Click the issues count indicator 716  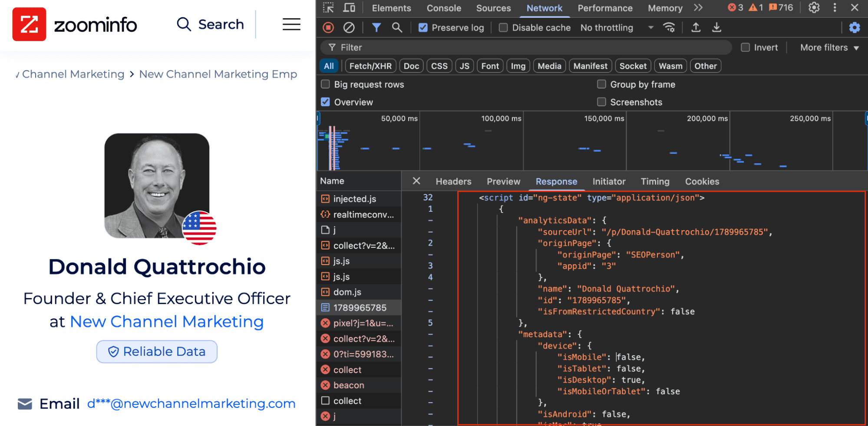(x=781, y=8)
